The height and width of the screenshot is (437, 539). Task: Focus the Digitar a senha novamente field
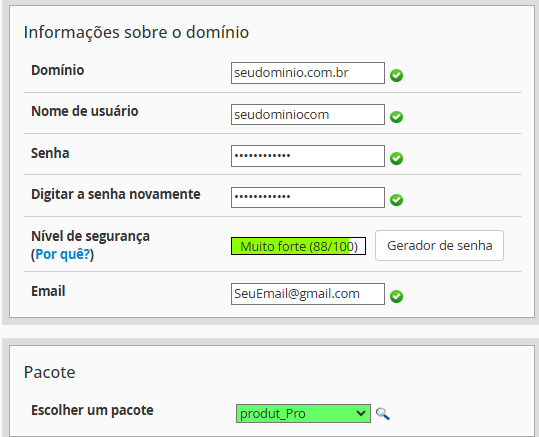[x=308, y=197]
